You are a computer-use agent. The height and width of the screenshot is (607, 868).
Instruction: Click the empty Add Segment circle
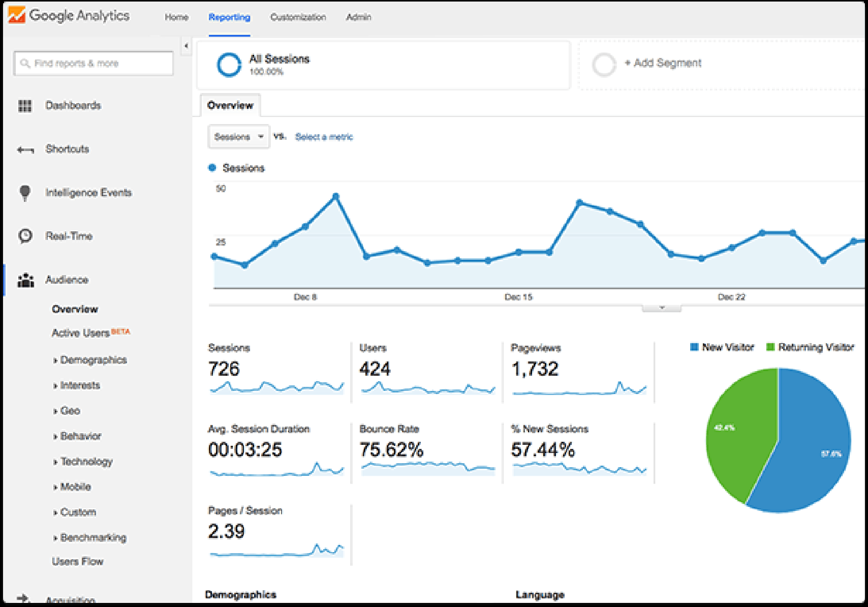[604, 65]
